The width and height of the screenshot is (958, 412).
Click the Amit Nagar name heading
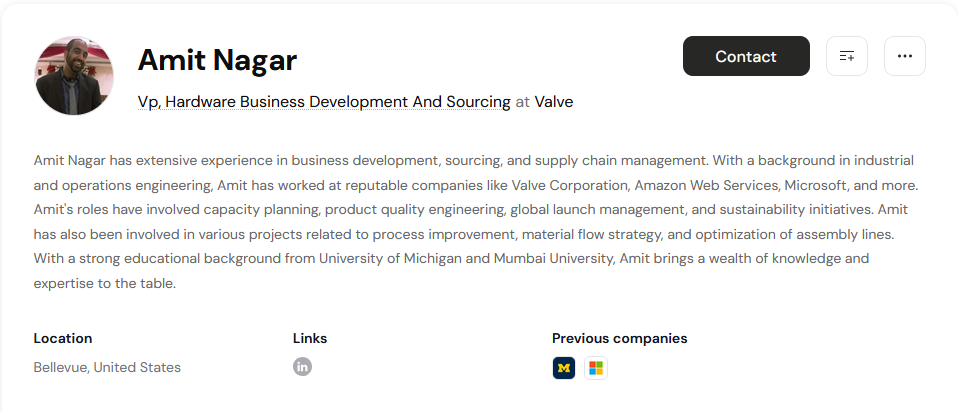(218, 60)
